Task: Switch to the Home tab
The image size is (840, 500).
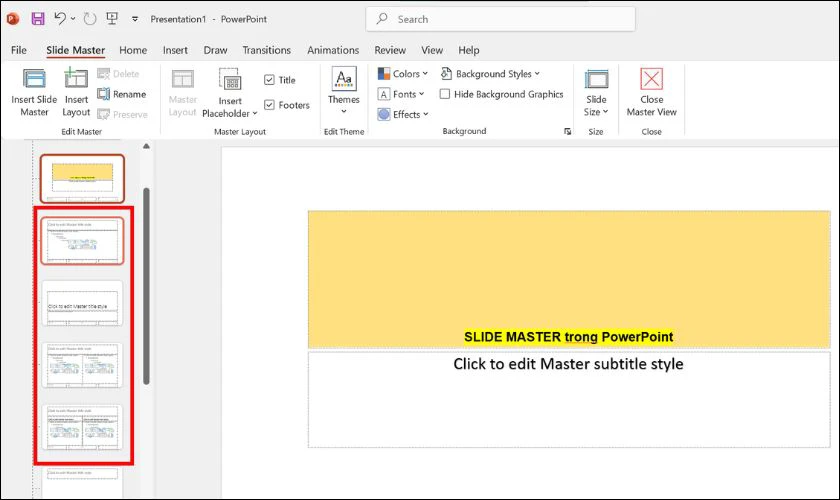Action: click(x=133, y=50)
